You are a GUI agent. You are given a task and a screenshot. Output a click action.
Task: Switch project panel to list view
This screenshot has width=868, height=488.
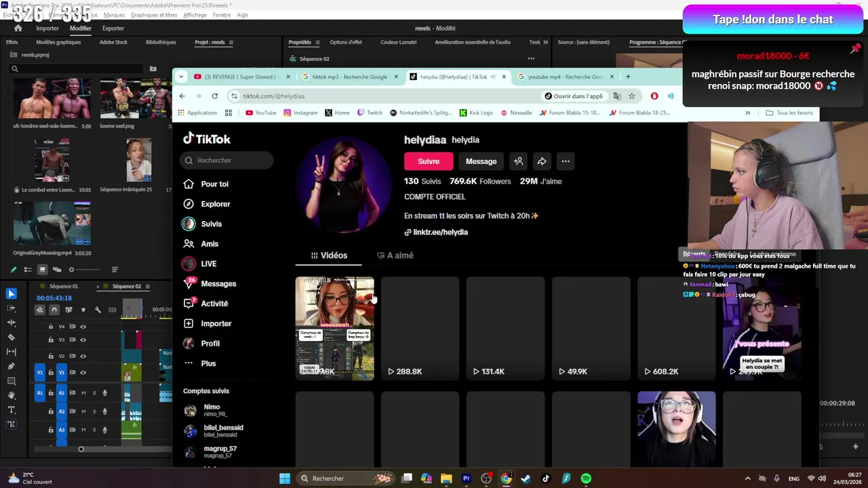click(x=28, y=270)
